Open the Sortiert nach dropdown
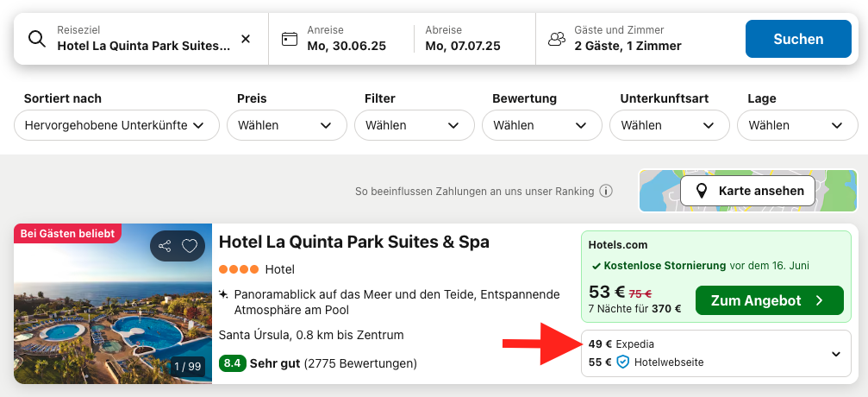Image resolution: width=868 pixels, height=397 pixels. (x=117, y=125)
